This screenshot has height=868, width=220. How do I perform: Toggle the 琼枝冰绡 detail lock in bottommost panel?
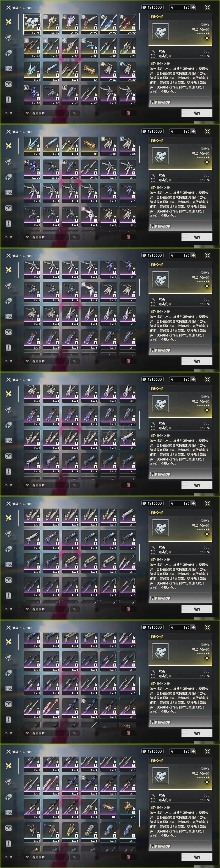[x=207, y=782]
